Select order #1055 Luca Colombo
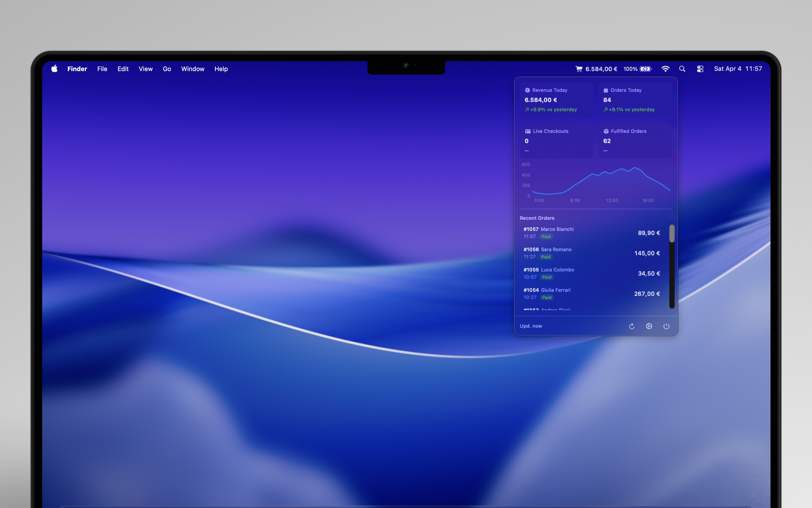This screenshot has width=812, height=508. 593,274
